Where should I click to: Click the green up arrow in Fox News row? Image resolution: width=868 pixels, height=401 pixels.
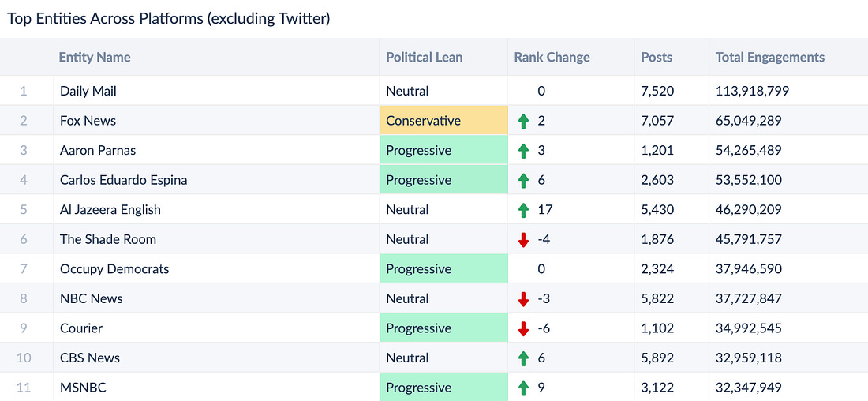click(x=522, y=121)
